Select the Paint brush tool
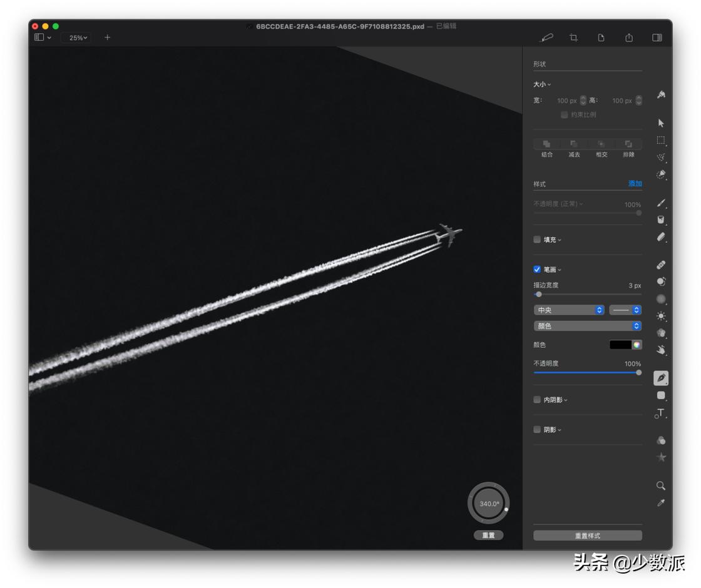Image resolution: width=701 pixels, height=588 pixels. point(661,203)
